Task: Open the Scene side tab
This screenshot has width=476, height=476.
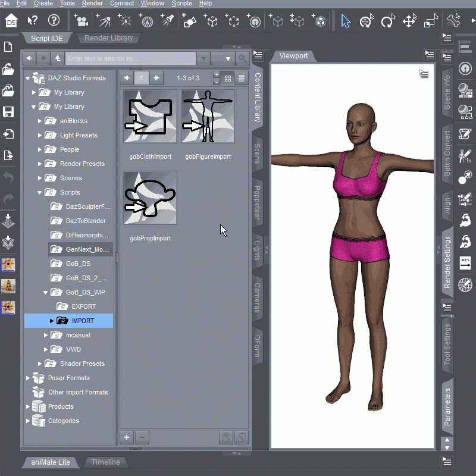Action: tap(258, 154)
